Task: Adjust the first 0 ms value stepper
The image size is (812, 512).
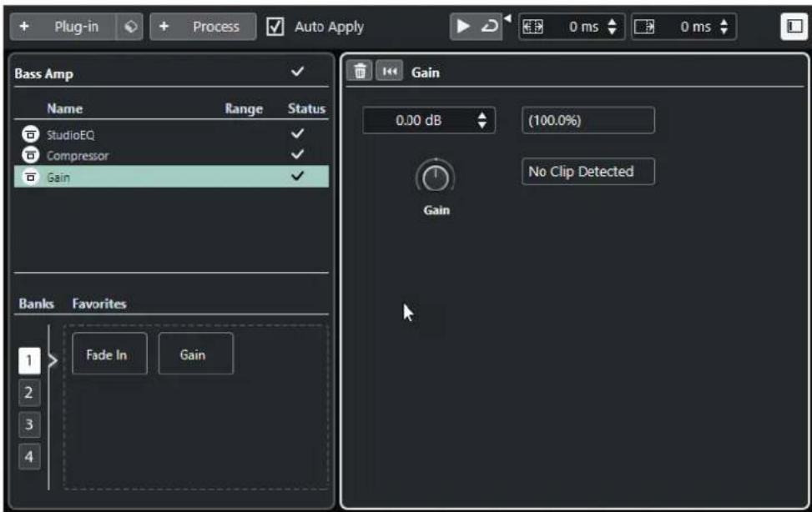Action: coord(612,27)
